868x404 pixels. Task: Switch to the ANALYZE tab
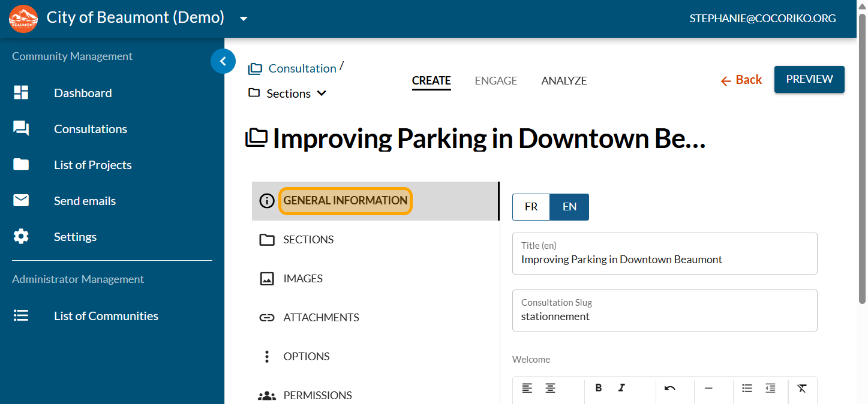564,81
